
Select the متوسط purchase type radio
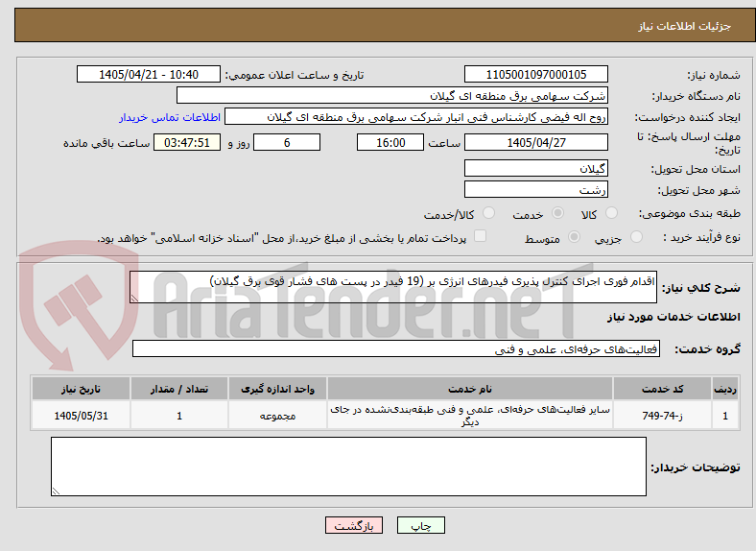pos(574,236)
